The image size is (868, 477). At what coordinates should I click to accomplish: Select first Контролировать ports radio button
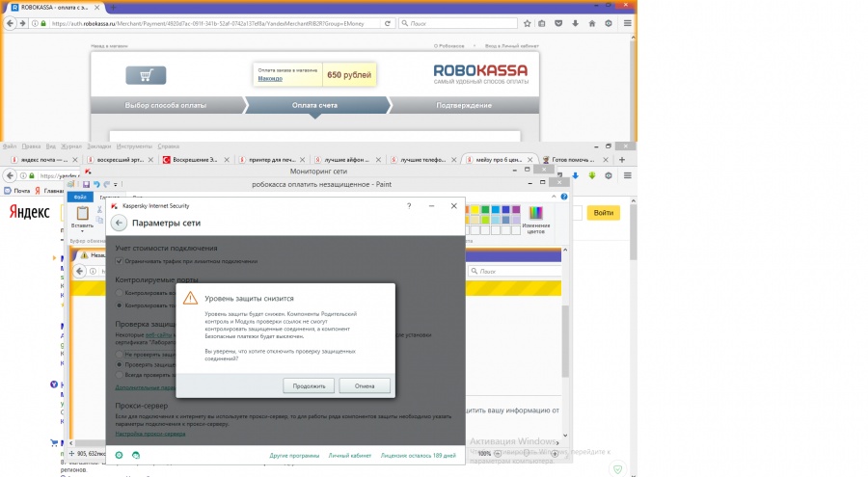coord(119,293)
